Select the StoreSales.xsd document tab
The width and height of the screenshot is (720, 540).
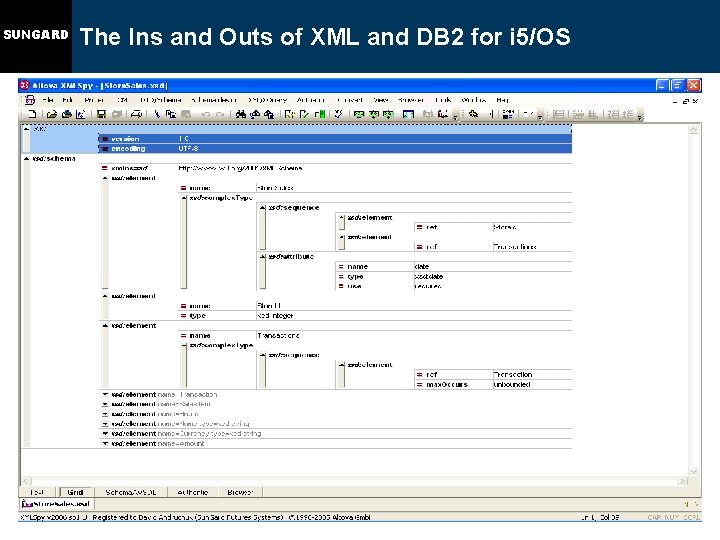(x=56, y=504)
